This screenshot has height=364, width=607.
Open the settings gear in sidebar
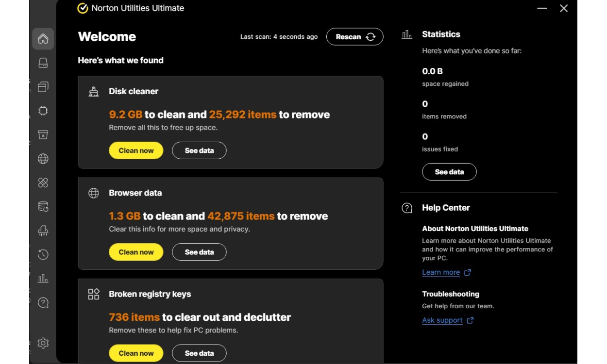43,343
